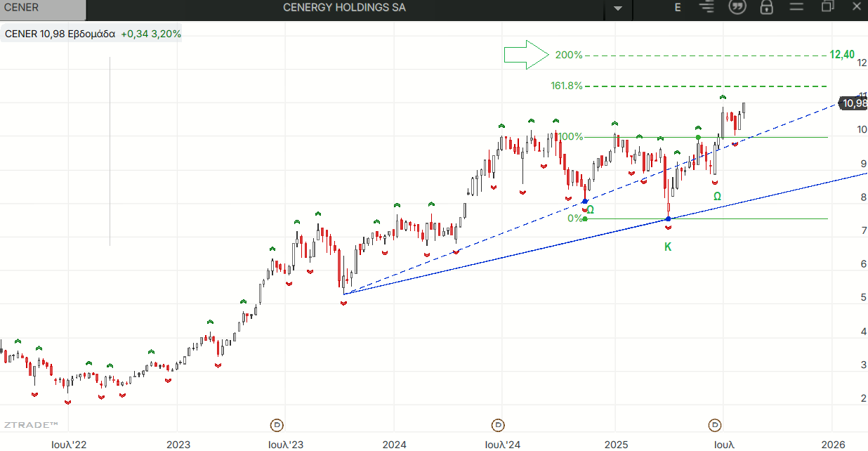The image size is (868, 451).
Task: Open the two-line hamburger menu
Action: (796, 7)
